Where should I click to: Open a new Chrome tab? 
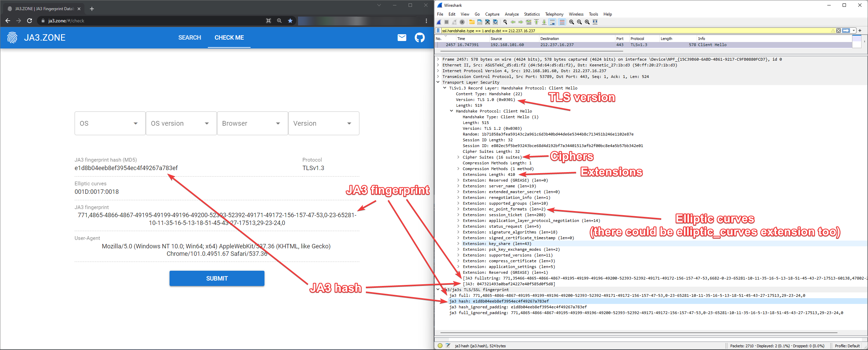[92, 9]
